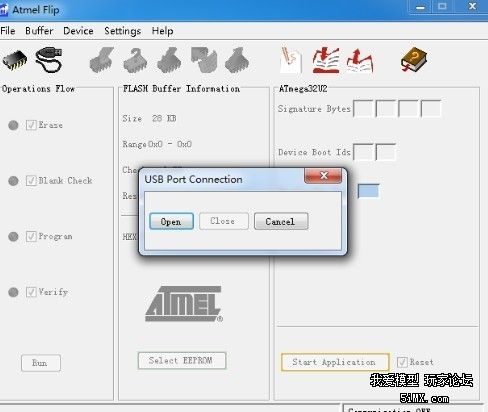
Task: Click the third Signature Bytes field
Action: (408, 109)
